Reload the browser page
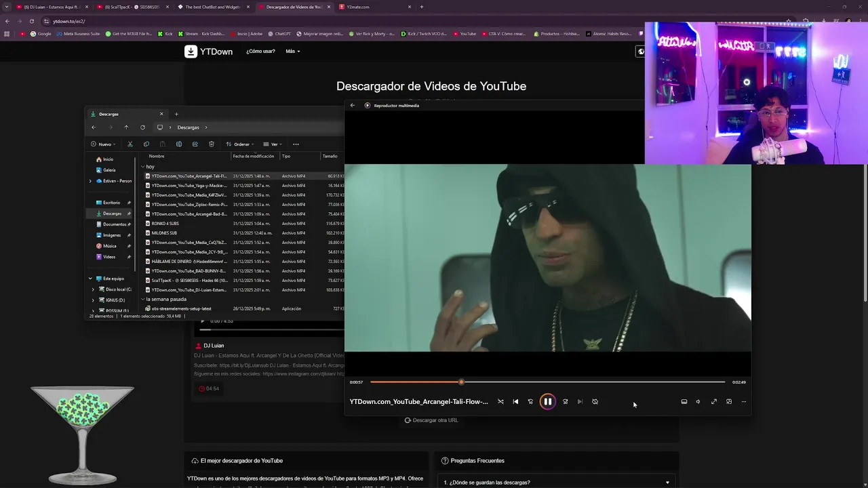868x488 pixels. (31, 21)
